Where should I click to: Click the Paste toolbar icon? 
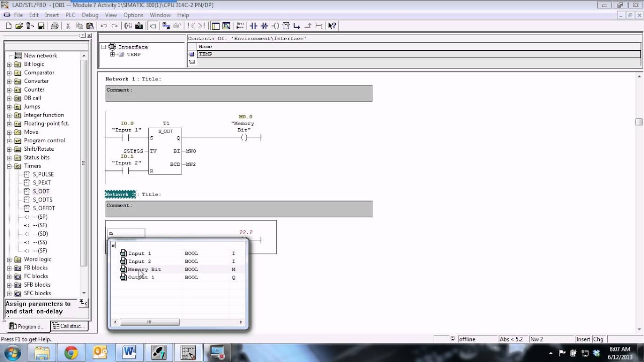click(x=90, y=26)
